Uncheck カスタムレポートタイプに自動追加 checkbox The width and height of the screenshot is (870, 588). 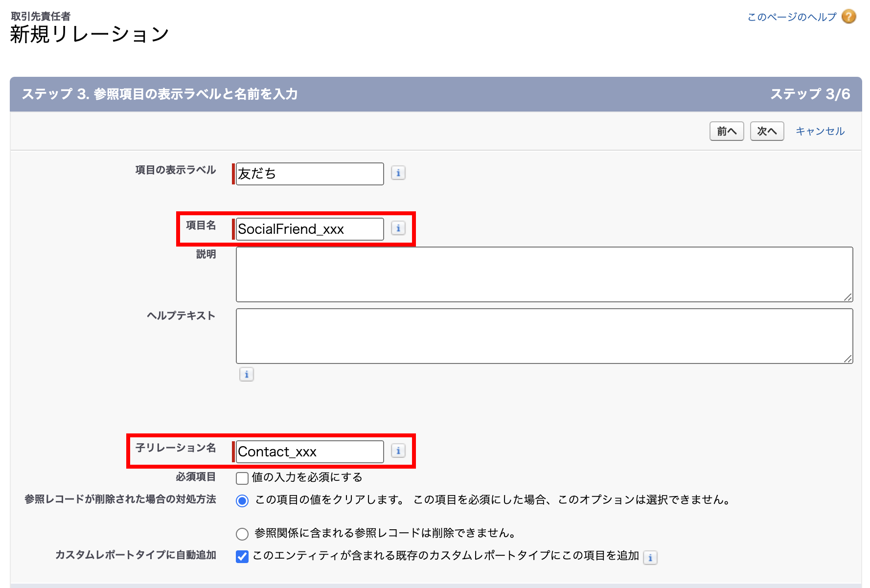click(x=242, y=557)
